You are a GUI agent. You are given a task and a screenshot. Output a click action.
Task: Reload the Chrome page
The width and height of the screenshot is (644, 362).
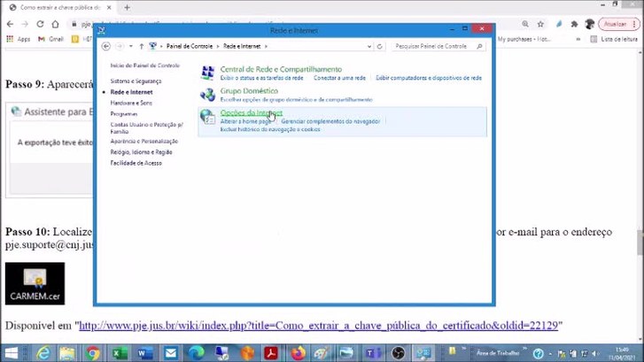click(40, 24)
